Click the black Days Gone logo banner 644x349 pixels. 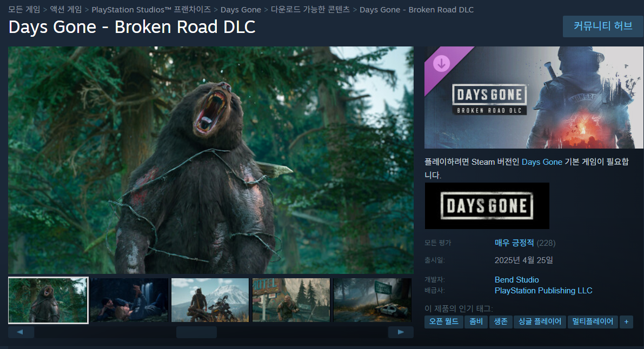pyautogui.click(x=487, y=206)
